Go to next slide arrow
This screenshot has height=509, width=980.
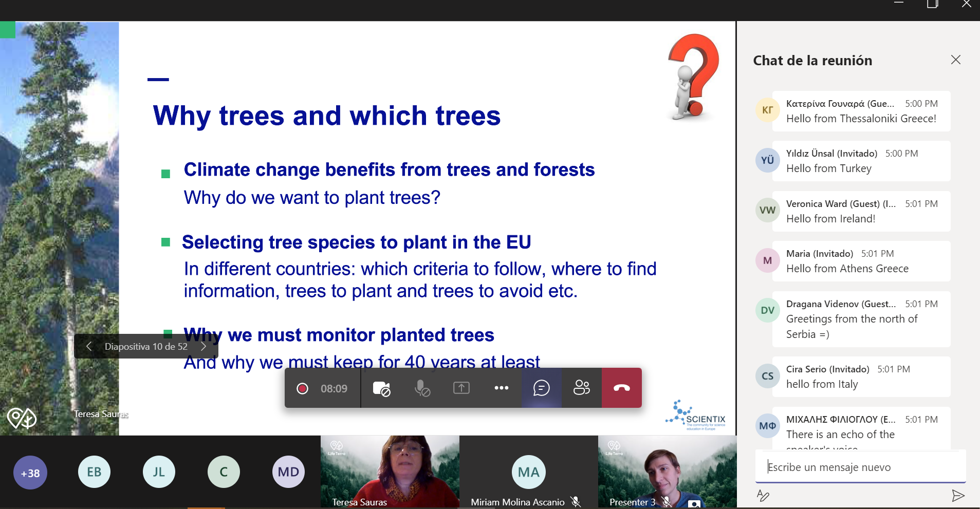click(x=204, y=346)
